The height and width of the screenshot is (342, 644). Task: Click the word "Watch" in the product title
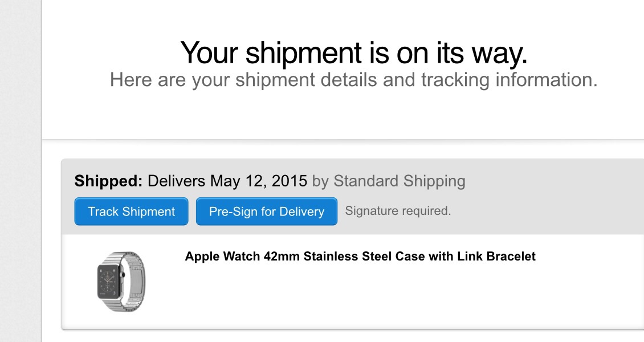pyautogui.click(x=241, y=256)
